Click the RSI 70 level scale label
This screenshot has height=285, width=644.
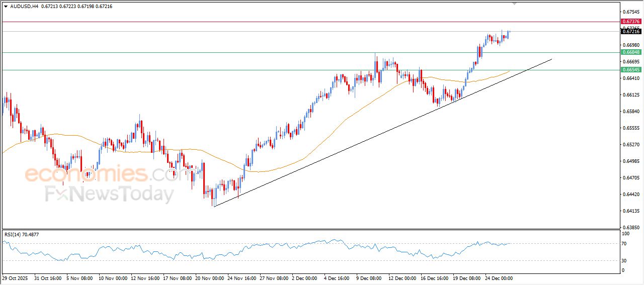[625, 244]
